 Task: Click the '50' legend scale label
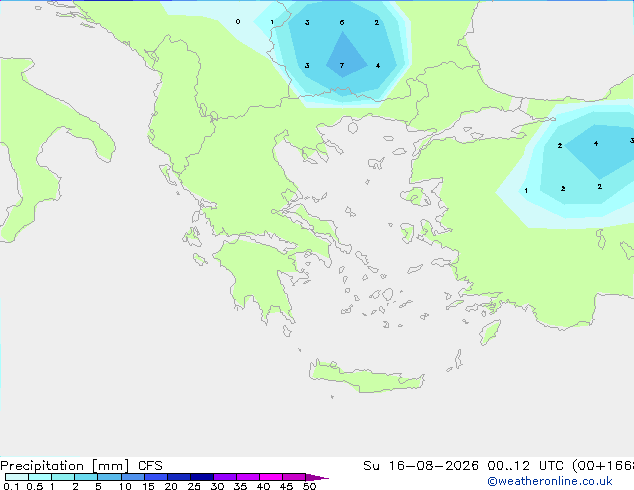coord(309,486)
